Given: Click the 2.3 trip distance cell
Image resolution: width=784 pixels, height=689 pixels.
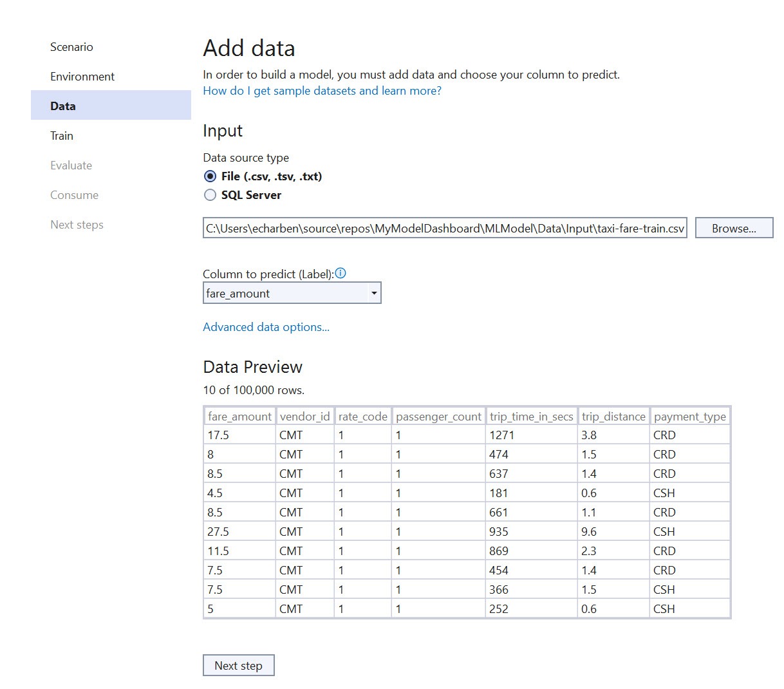Looking at the screenshot, I should click(x=613, y=551).
